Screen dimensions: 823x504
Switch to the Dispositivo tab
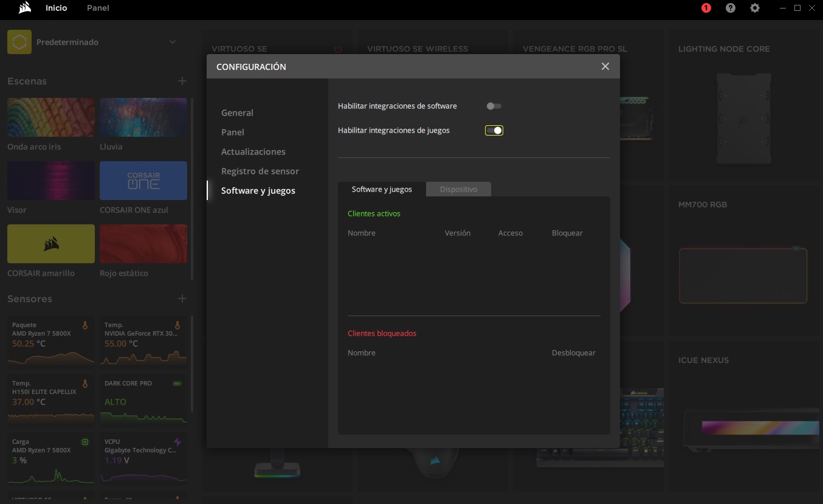point(458,189)
